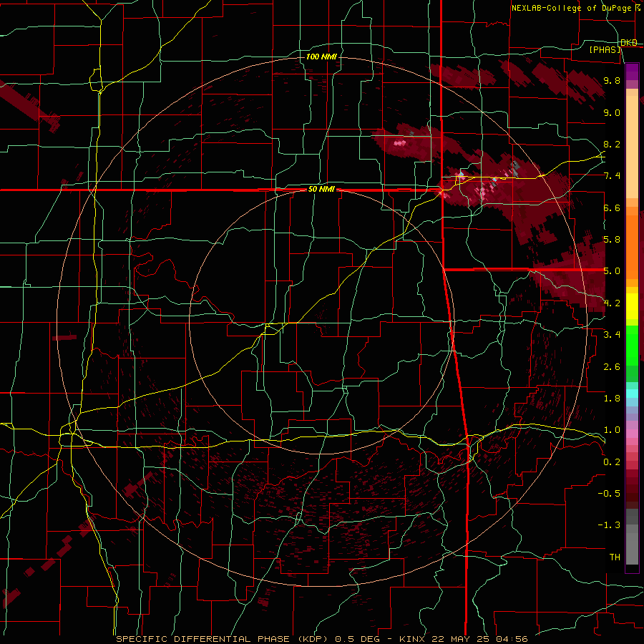Click the 04:56 time stamp
The height and width of the screenshot is (644, 644).
511,639
